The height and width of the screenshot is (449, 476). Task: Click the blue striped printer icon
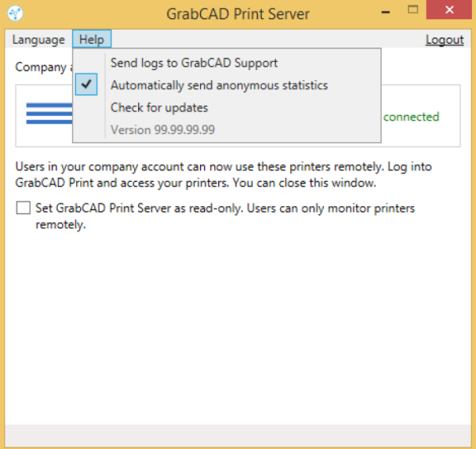click(49, 113)
